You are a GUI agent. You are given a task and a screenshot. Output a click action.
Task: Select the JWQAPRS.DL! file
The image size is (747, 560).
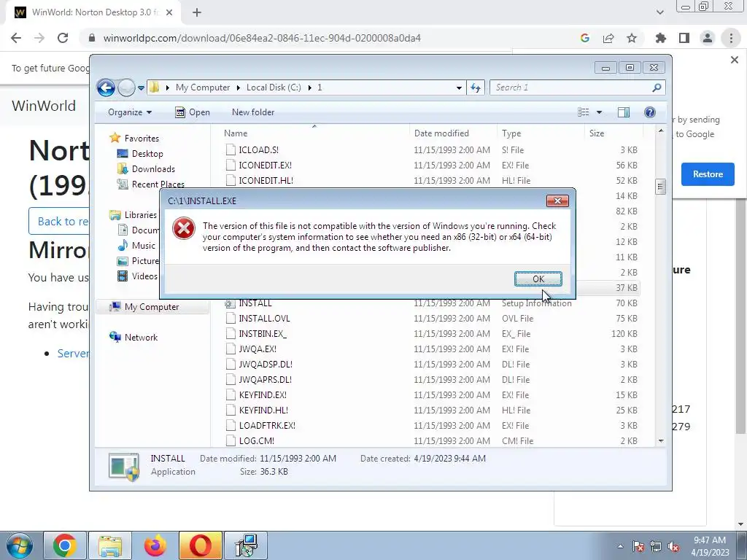[x=266, y=379]
